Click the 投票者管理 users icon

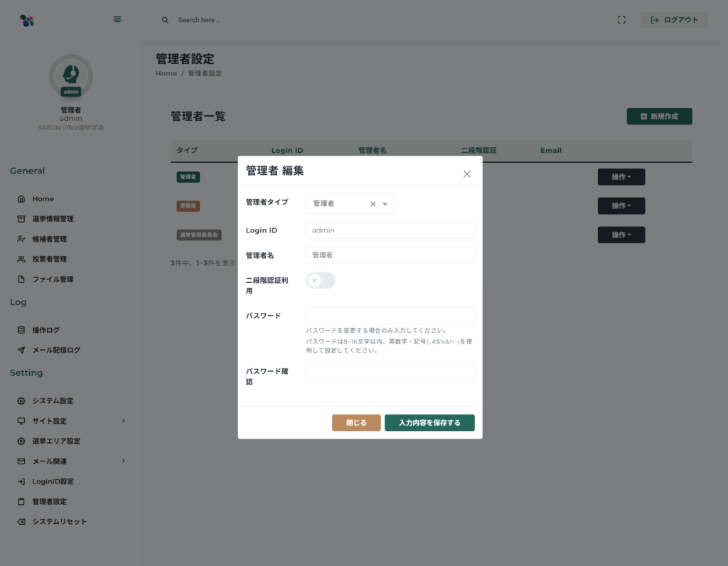[x=21, y=259]
